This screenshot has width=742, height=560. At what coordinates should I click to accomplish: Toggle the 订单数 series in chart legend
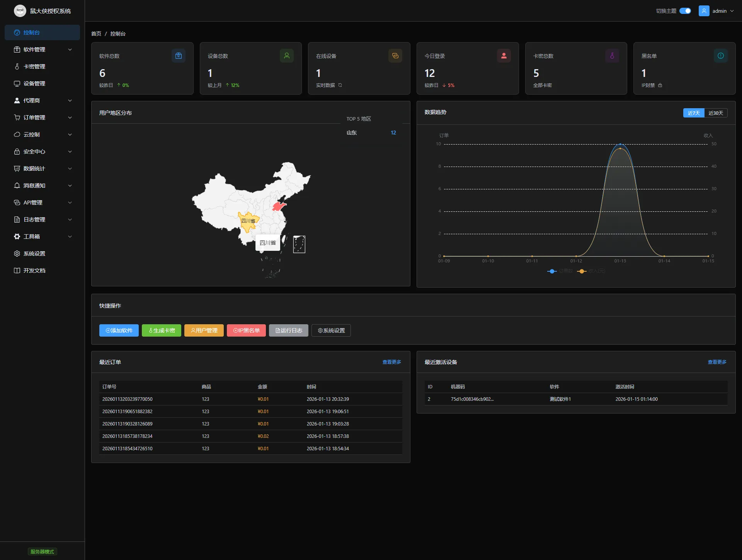point(560,271)
